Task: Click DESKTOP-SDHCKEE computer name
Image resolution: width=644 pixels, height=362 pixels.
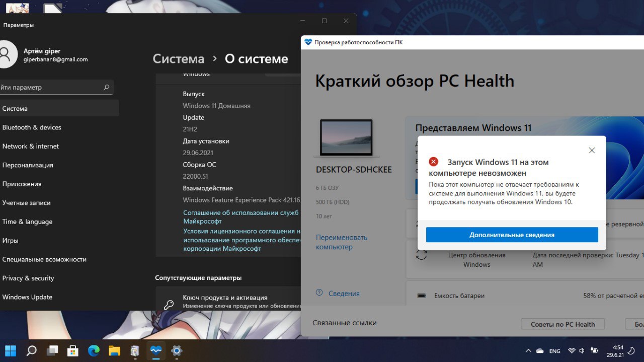Action: [x=354, y=170]
